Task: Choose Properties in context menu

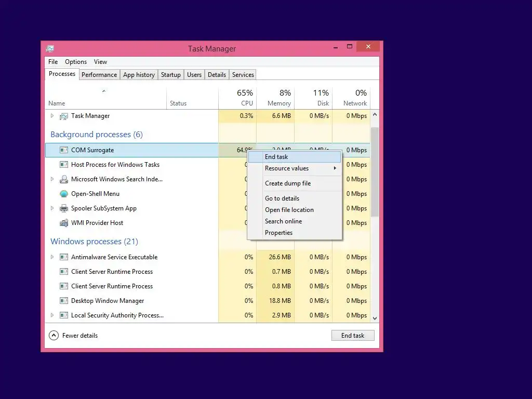Action: point(295,233)
